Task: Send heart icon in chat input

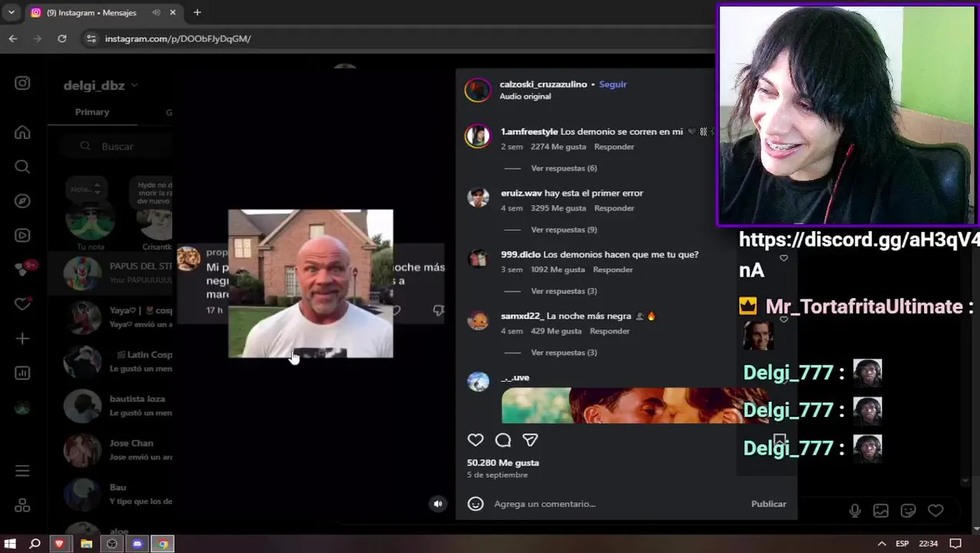Action: [x=935, y=511]
